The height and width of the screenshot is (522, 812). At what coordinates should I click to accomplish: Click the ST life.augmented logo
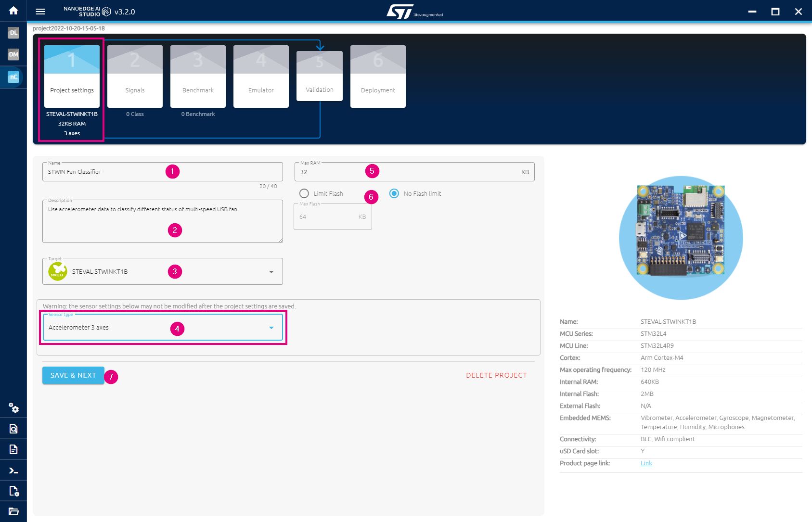tap(414, 12)
